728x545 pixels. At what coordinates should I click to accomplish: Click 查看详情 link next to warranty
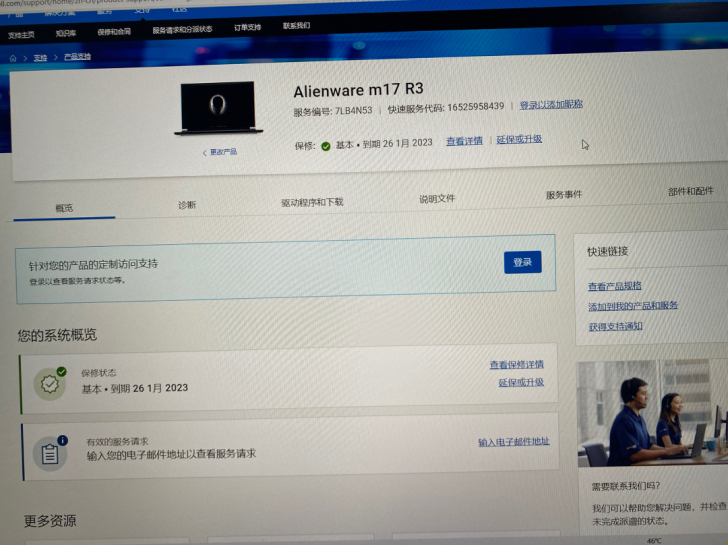(x=464, y=141)
